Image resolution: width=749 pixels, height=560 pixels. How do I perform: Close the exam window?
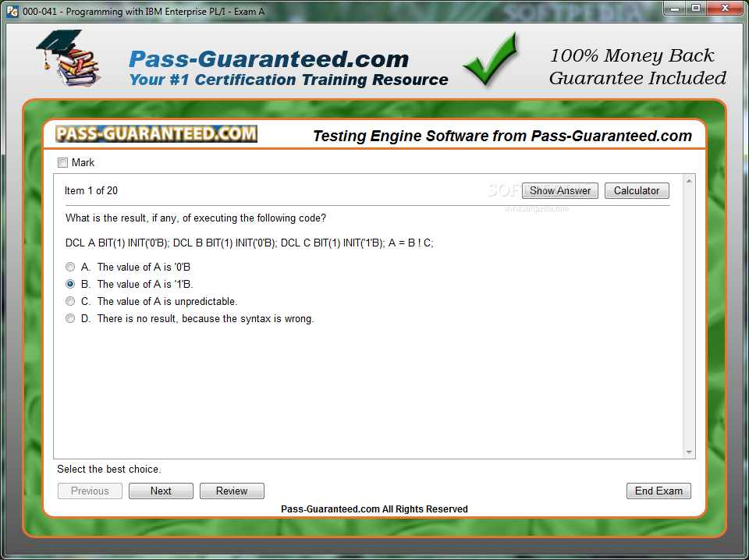[x=725, y=8]
